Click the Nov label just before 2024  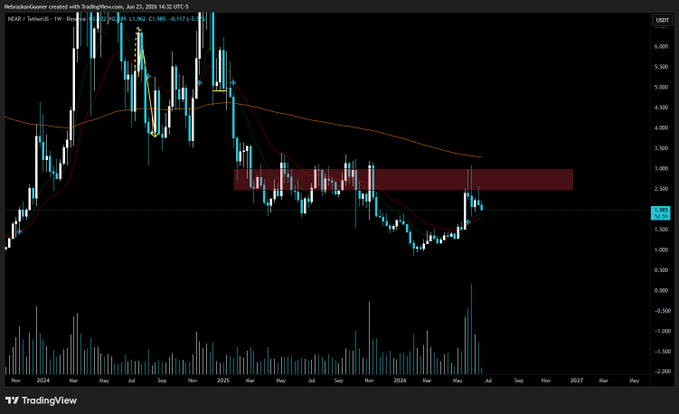tap(16, 381)
